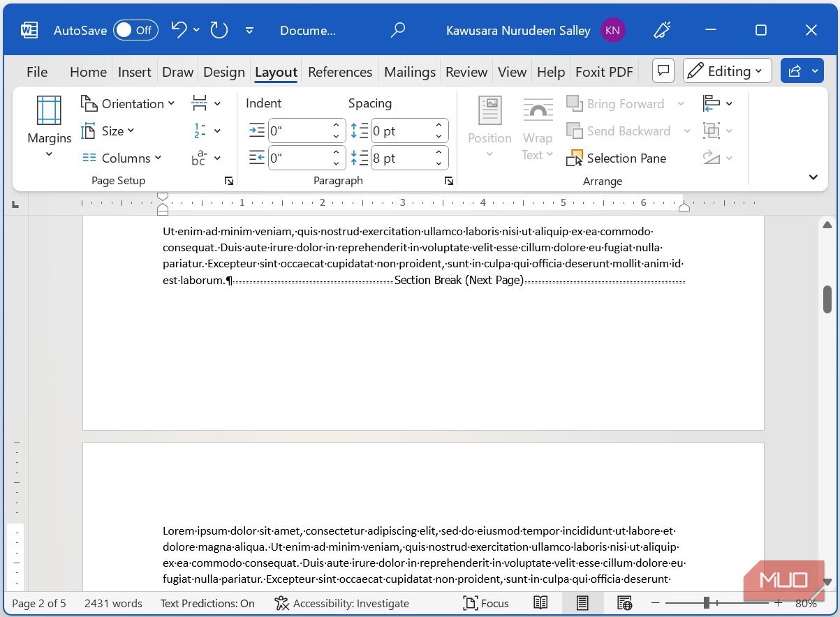Switch to Web Layout view icon
Screen dimensions: 840x617
click(x=624, y=603)
